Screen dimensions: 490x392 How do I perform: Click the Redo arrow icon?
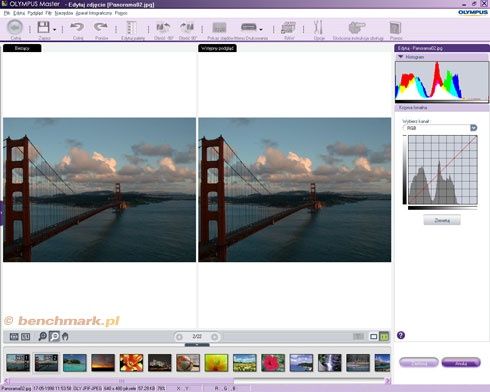tap(101, 27)
